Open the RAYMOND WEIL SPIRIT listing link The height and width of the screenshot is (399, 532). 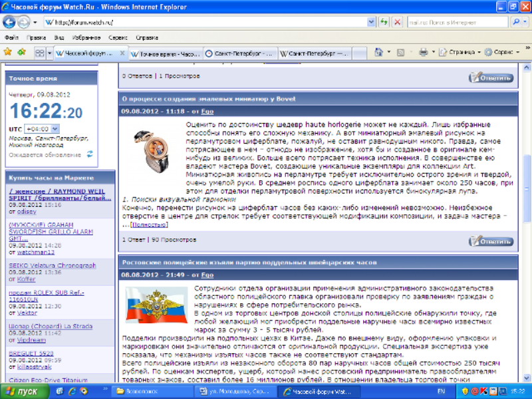60,194
